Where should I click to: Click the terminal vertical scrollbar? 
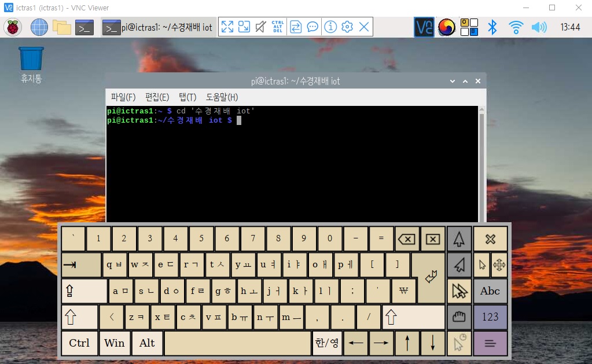click(481, 164)
